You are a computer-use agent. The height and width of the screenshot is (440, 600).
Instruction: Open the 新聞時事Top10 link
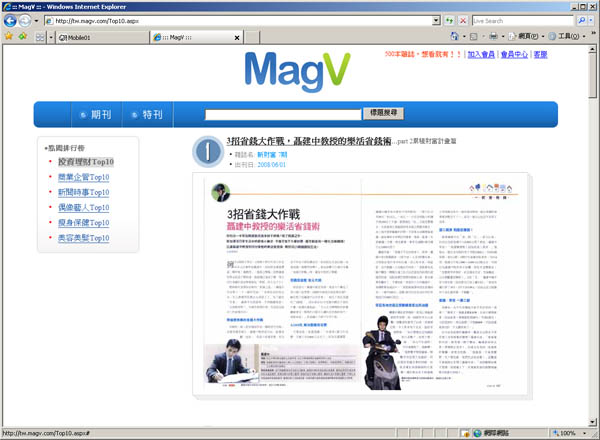point(83,192)
